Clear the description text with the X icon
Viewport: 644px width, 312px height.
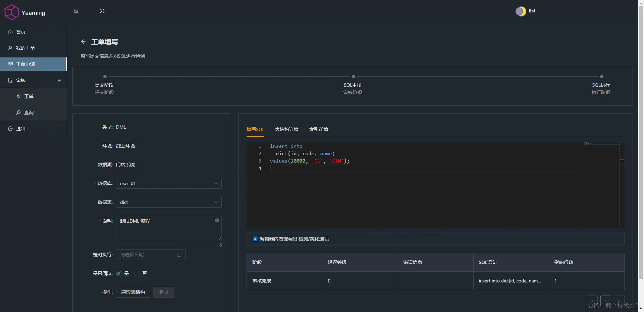coord(217,220)
